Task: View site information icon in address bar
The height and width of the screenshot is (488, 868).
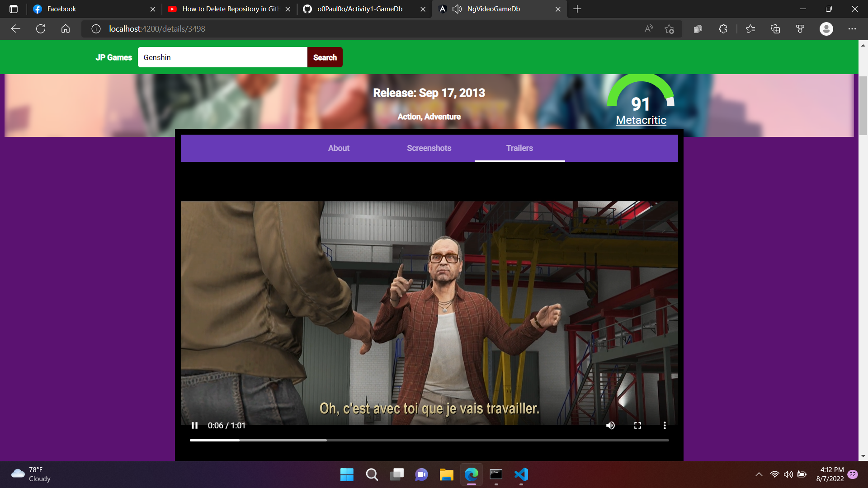Action: coord(96,29)
